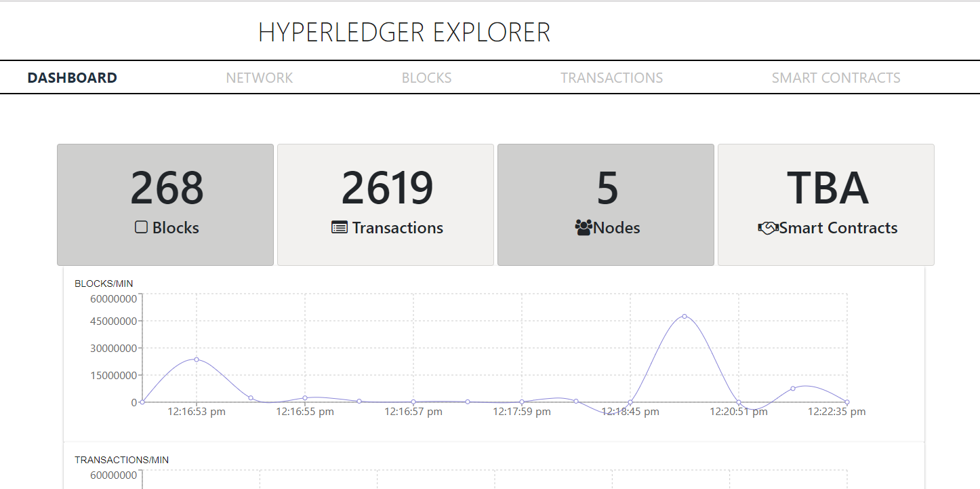
Task: Switch to the Network tab
Action: tap(260, 78)
